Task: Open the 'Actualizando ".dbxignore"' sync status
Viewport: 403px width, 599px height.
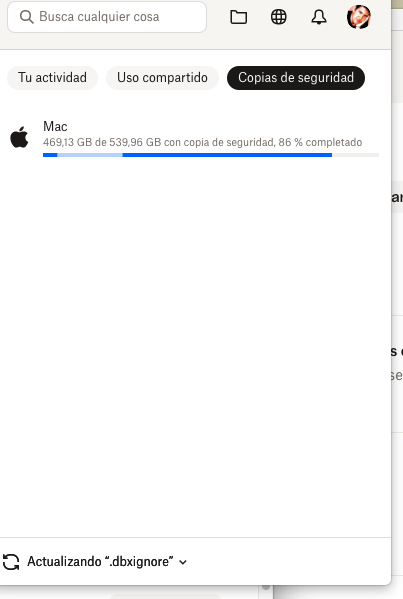Action: coord(100,562)
